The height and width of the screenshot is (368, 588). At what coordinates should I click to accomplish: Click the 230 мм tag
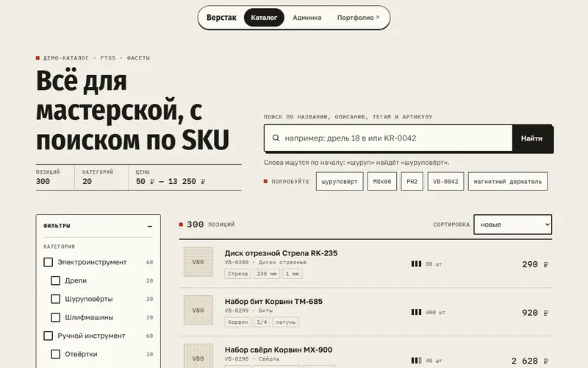267,274
